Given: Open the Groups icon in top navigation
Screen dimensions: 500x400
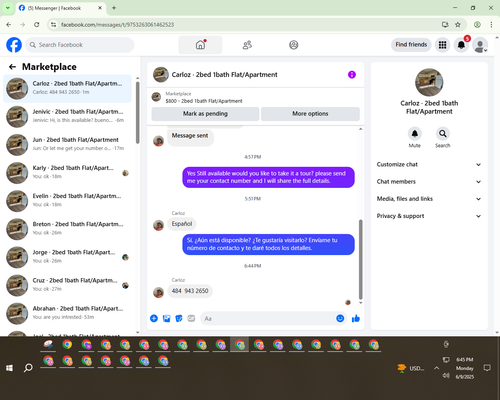Looking at the screenshot, I should click(294, 45).
